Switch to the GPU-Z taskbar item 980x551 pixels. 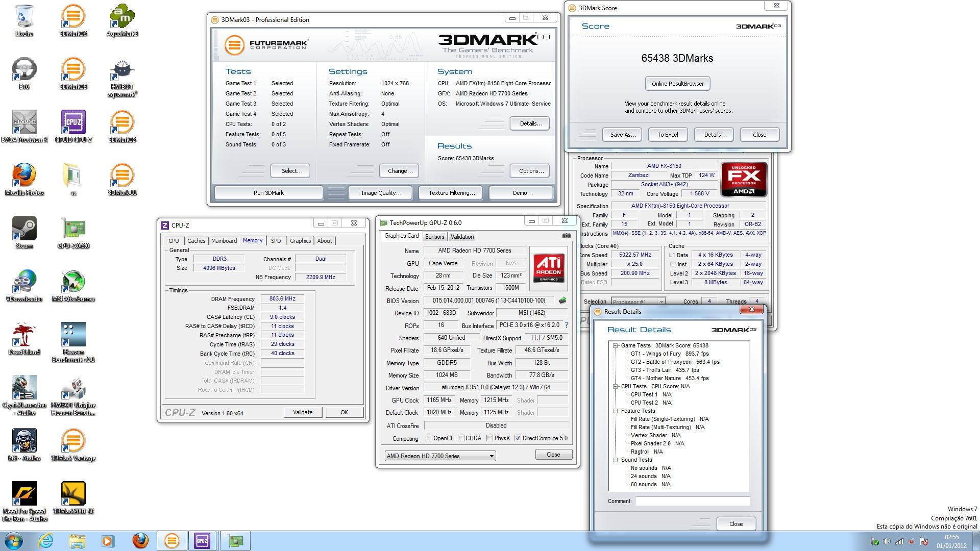235,541
